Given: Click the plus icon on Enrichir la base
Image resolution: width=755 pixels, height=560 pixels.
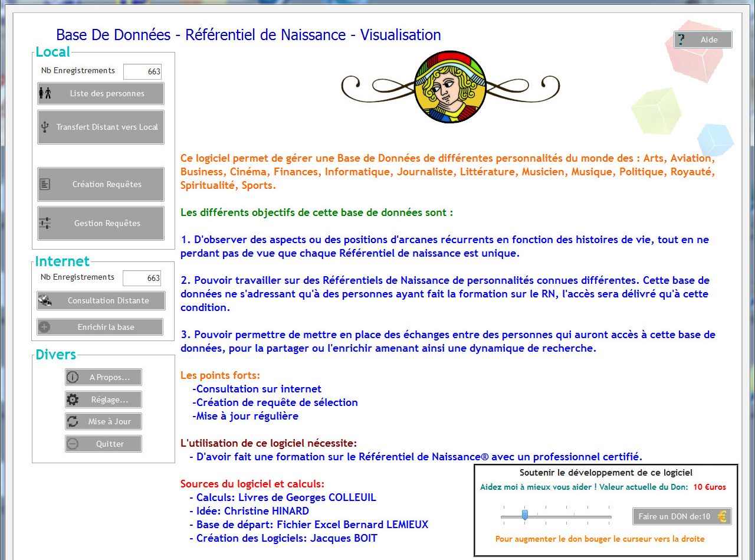Looking at the screenshot, I should click(45, 327).
